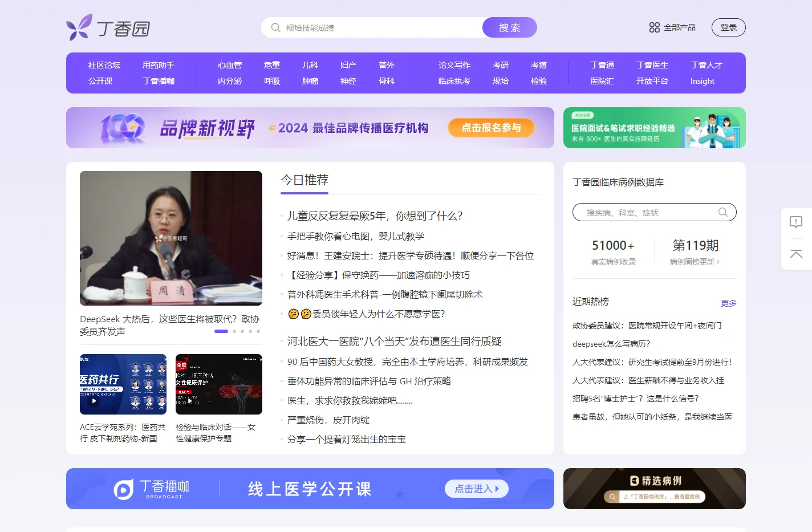Open the 检验与临床对话 video thumbnail

[x=219, y=384]
